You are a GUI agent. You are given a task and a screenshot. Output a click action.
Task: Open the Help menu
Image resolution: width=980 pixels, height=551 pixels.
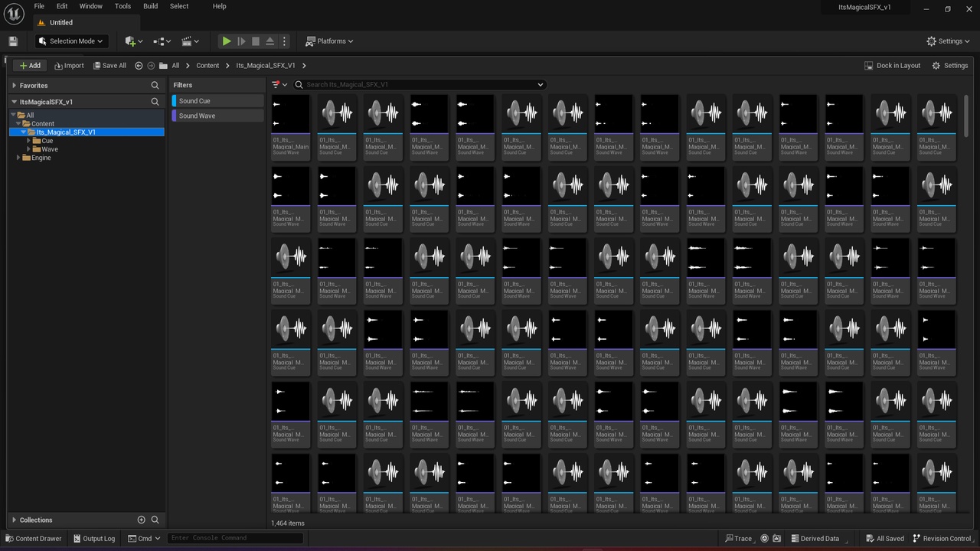tap(220, 6)
